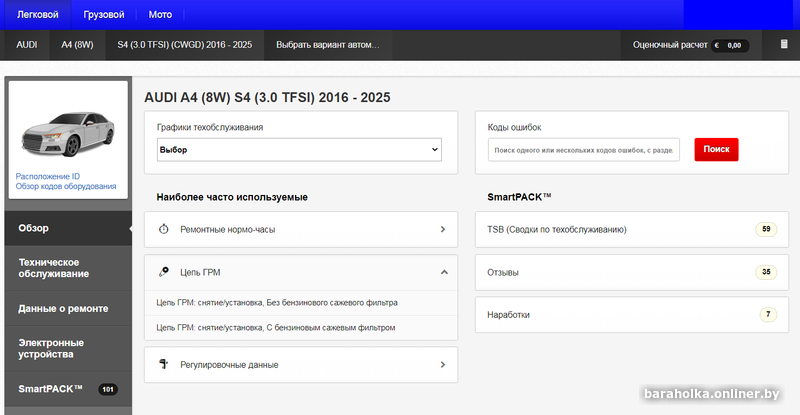800x415 pixels.
Task: Click the error code search field
Action: click(x=584, y=150)
